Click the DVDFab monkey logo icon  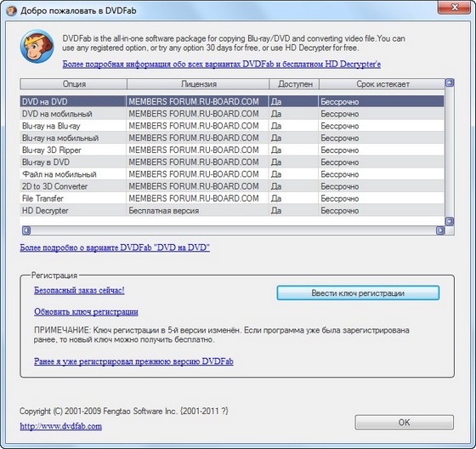37,47
